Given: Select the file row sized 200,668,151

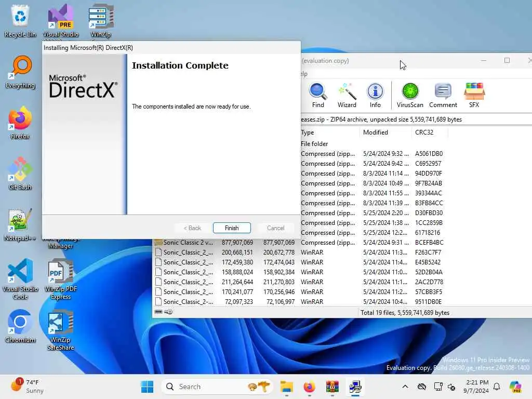Looking at the screenshot, I should click(x=299, y=252).
